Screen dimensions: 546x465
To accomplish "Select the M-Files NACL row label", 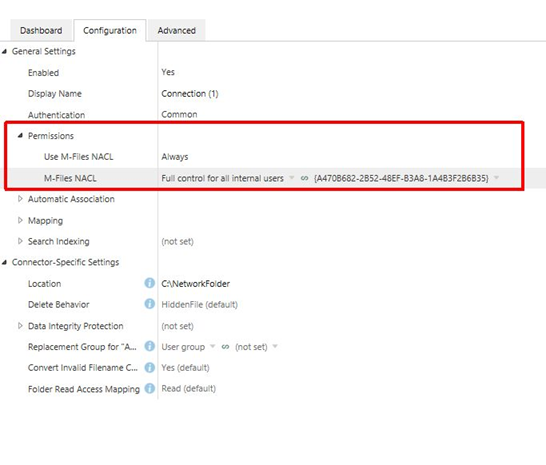I will click(70, 178).
